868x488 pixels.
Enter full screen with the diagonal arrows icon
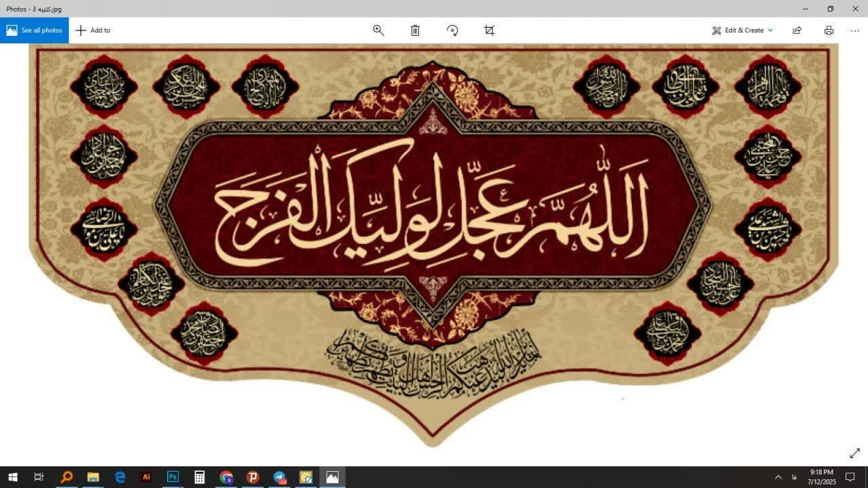tap(854, 453)
